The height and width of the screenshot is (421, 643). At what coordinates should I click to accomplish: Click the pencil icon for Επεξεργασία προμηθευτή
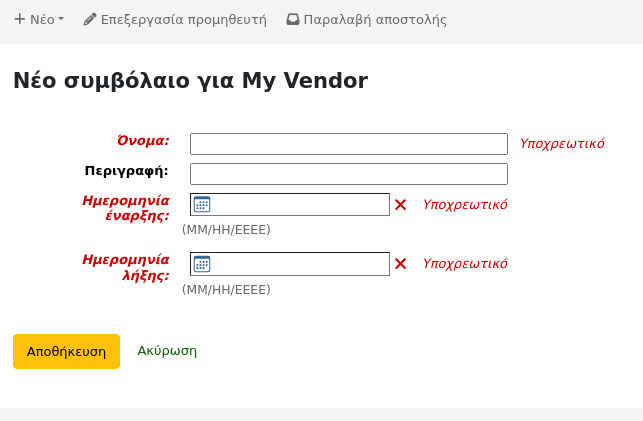click(90, 19)
